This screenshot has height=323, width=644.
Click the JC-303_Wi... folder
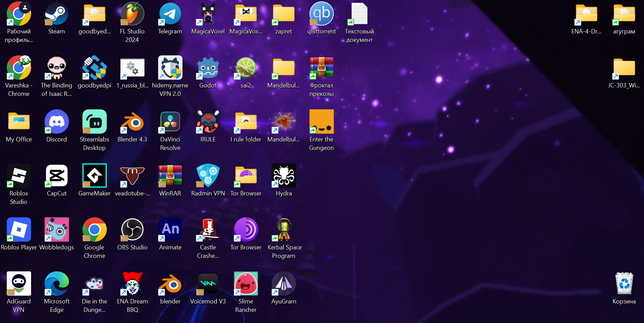point(624,68)
